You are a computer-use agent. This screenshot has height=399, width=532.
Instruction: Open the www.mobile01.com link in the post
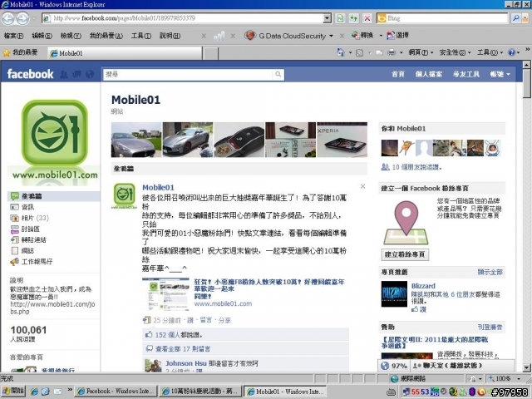[x=223, y=303]
